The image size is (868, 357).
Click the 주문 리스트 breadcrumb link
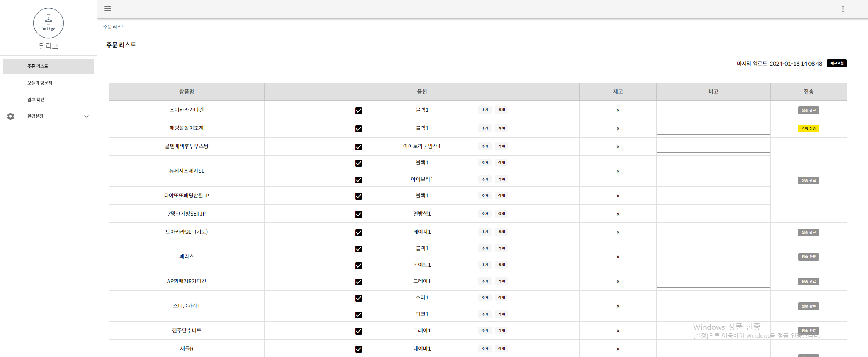click(114, 27)
